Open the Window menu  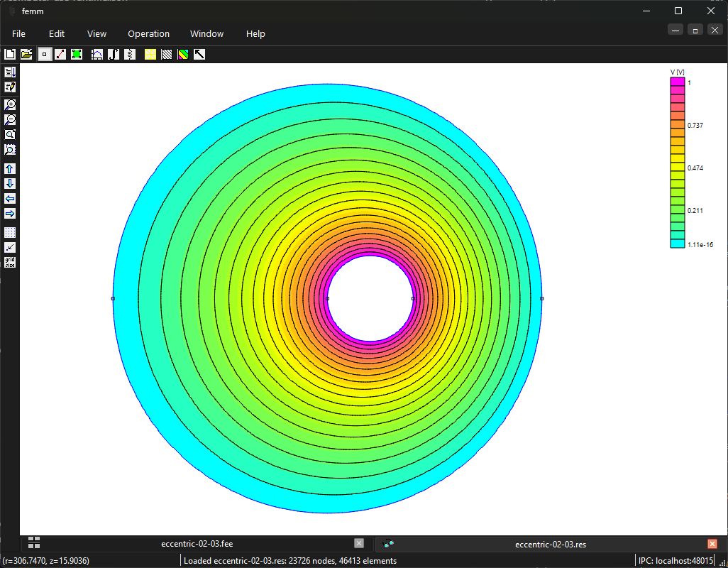tap(206, 33)
